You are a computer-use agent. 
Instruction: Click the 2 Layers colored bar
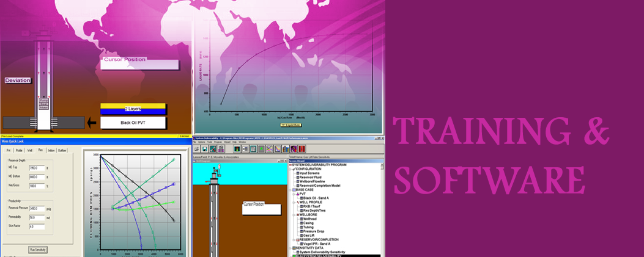point(133,109)
